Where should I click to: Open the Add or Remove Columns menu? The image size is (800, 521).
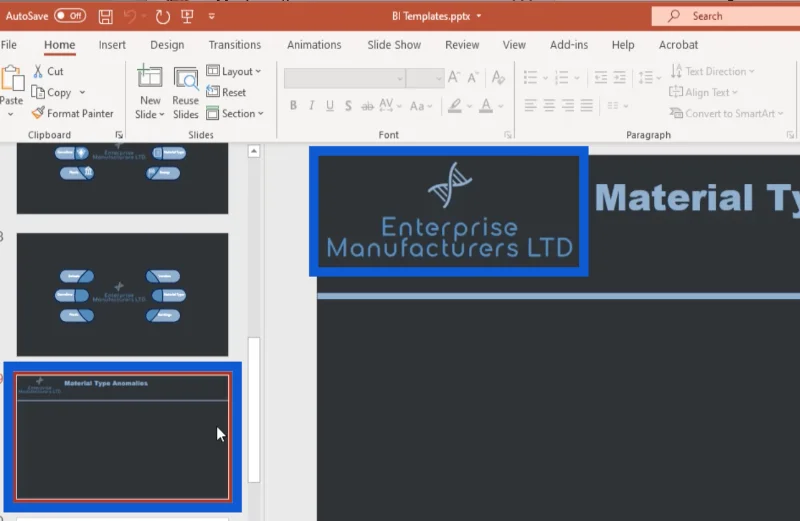617,106
